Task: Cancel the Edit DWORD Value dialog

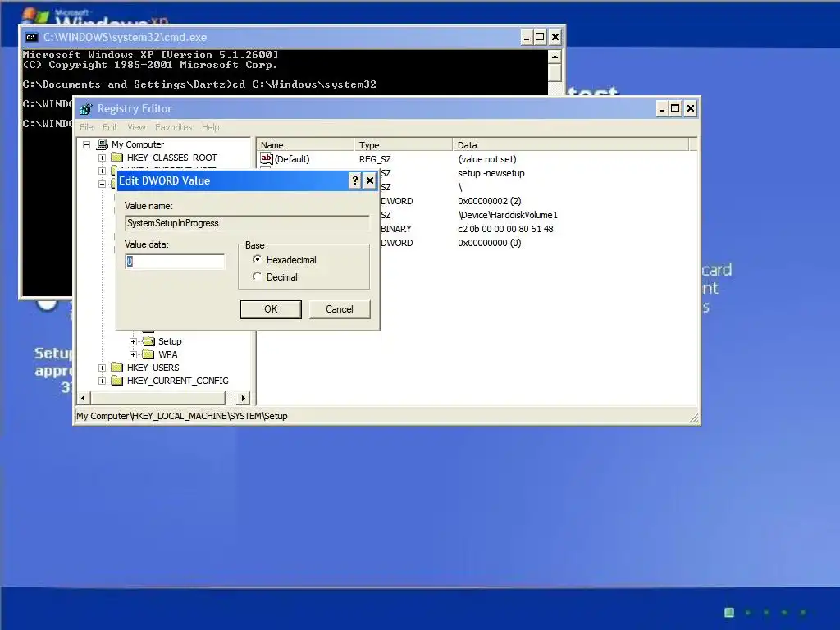Action: (x=339, y=309)
